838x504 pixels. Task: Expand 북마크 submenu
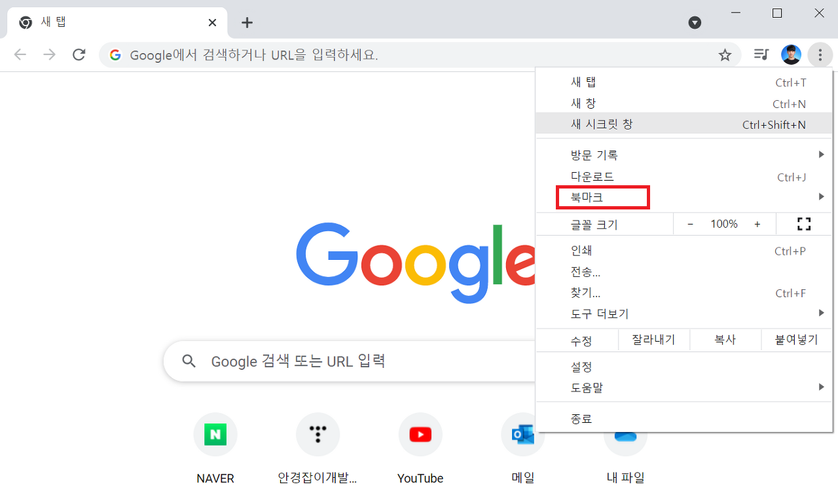pyautogui.click(x=684, y=197)
